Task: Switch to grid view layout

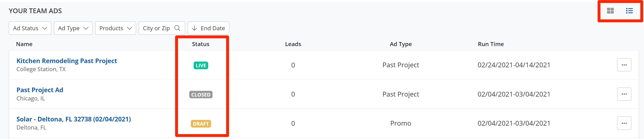Action: (610, 11)
